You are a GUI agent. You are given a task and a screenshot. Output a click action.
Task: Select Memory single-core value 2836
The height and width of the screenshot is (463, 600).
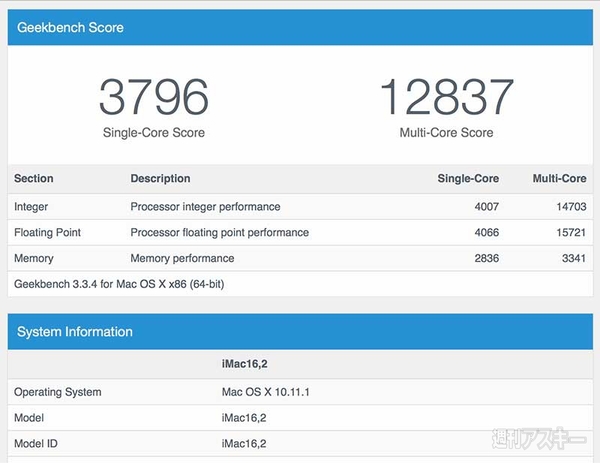pos(487,258)
